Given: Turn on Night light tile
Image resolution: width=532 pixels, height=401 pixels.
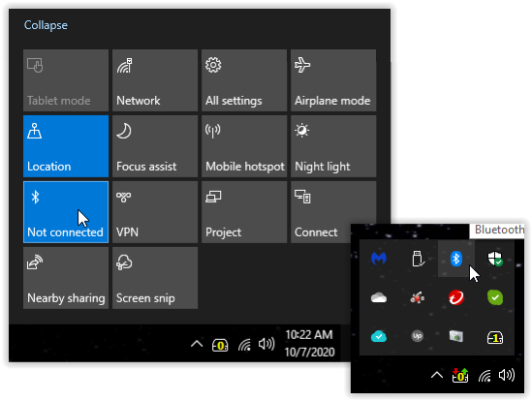Looking at the screenshot, I should [x=333, y=146].
